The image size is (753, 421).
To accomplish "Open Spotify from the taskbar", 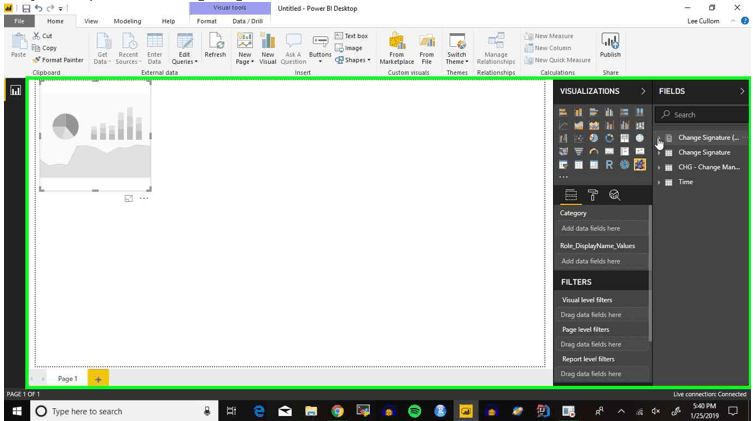I will click(414, 411).
